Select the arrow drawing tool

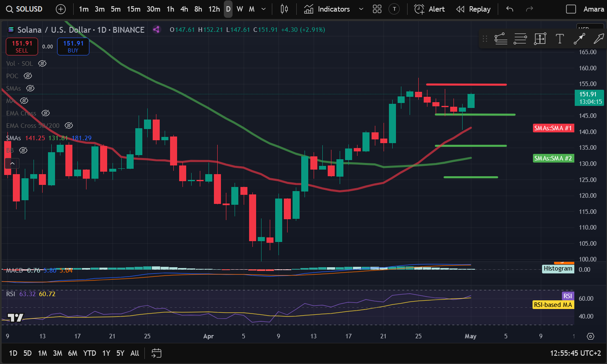coord(580,38)
